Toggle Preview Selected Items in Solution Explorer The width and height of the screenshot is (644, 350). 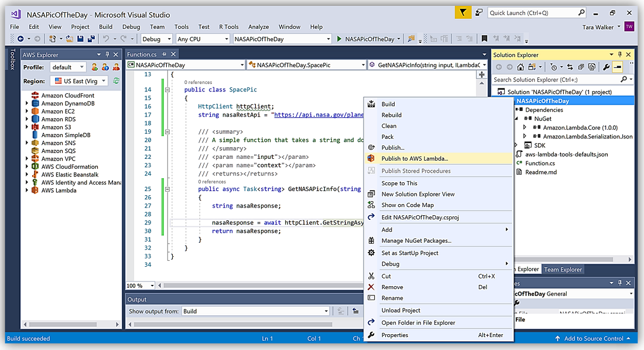(617, 67)
